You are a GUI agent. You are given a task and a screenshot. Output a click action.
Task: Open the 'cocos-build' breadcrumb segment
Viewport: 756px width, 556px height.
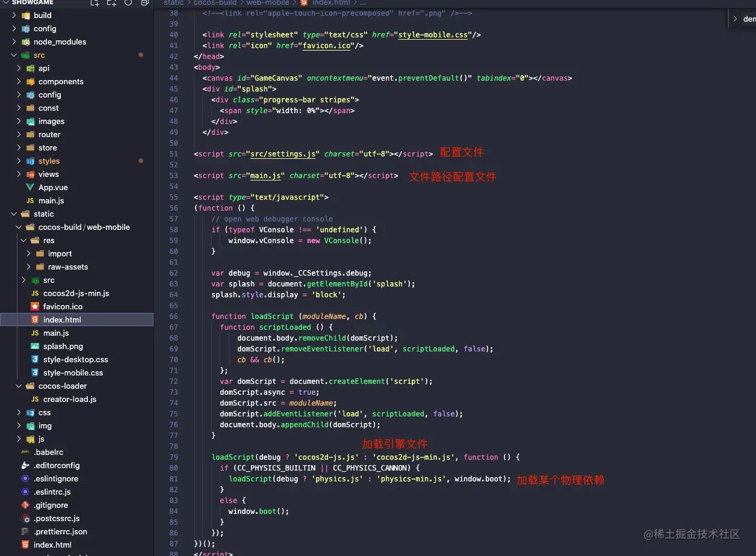pyautogui.click(x=215, y=2)
